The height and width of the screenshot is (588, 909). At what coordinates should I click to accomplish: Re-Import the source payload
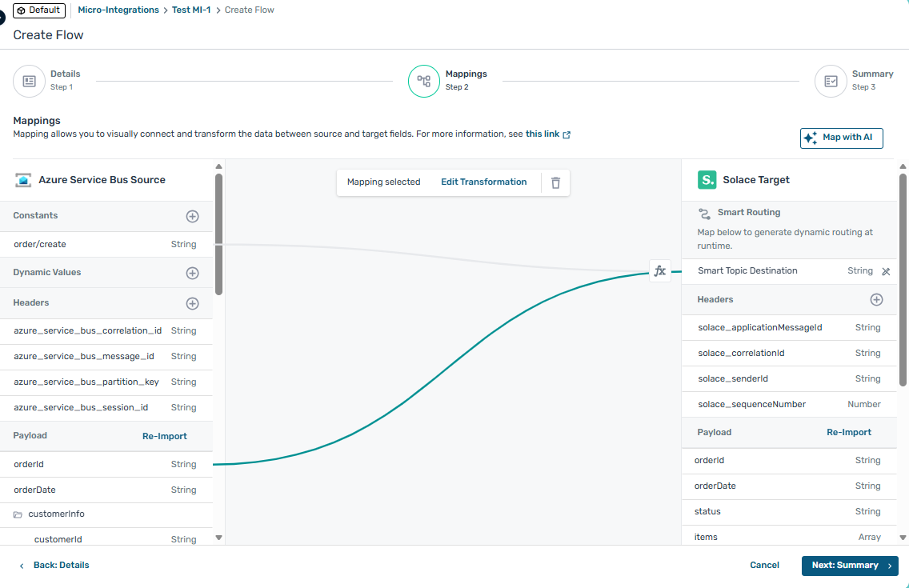164,436
